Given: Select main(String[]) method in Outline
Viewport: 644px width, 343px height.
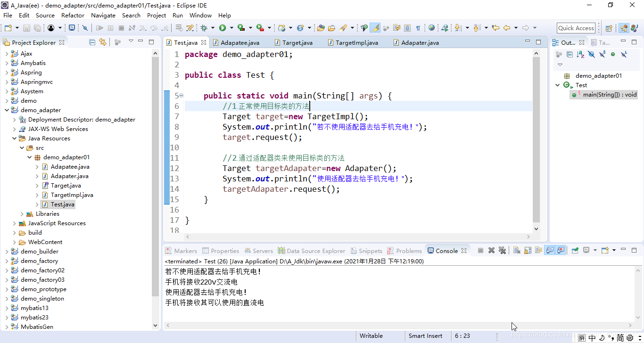Looking at the screenshot, I should [x=604, y=95].
